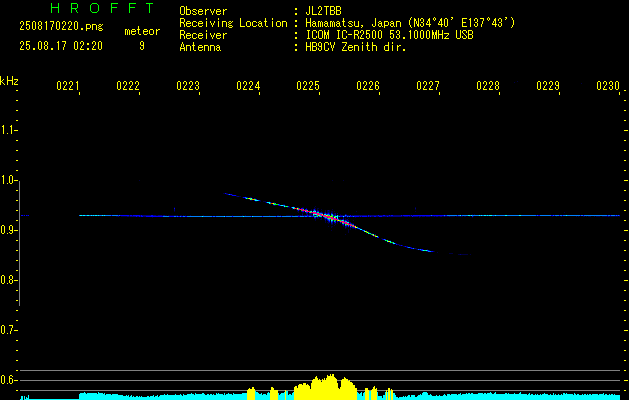The image size is (629, 400).
Task: Click the HROFFT title text
Action: [102, 8]
